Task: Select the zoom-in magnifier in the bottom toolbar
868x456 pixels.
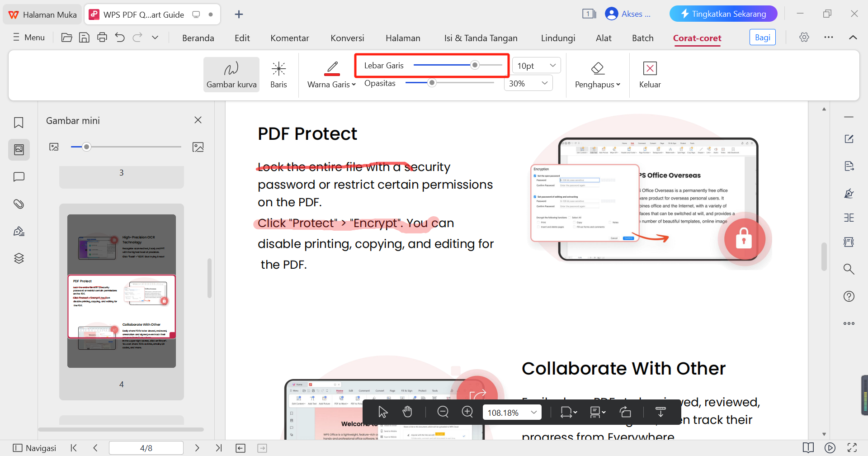Action: coord(467,412)
